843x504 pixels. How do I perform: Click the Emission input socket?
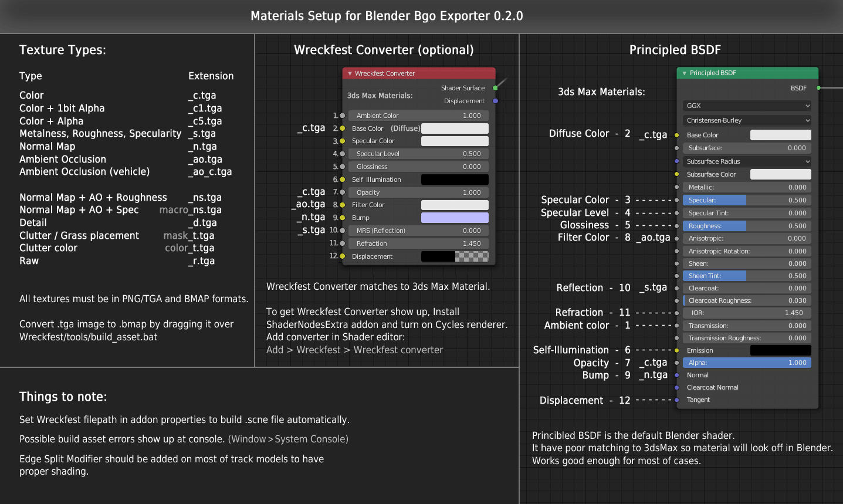(x=676, y=350)
